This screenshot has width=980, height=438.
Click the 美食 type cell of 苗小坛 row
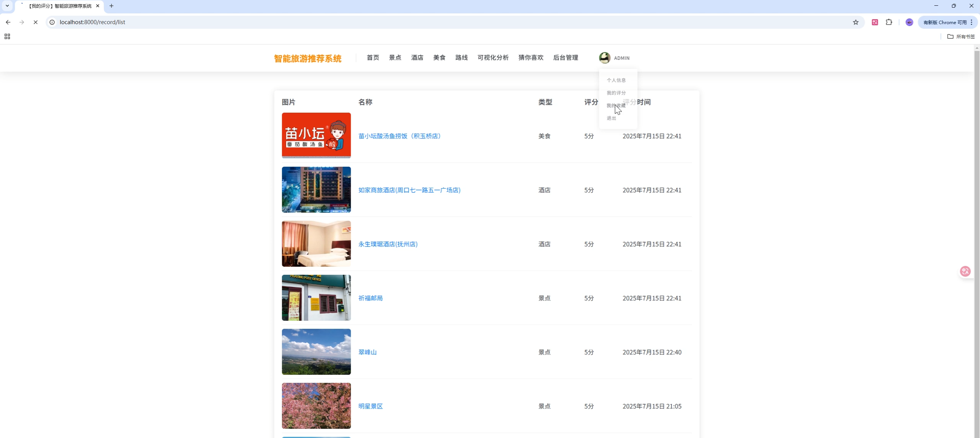[x=544, y=136]
